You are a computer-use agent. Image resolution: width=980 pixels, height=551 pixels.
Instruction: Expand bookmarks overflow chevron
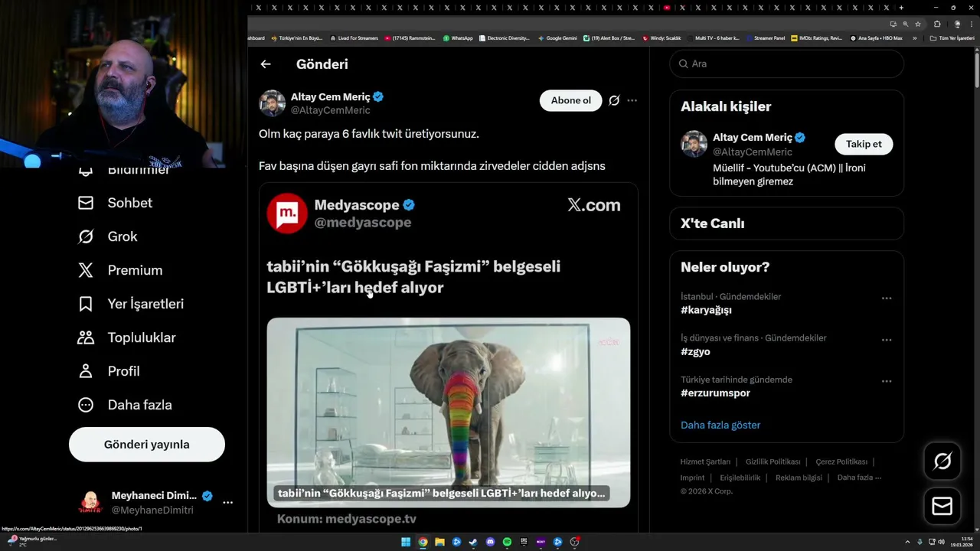[x=914, y=37]
